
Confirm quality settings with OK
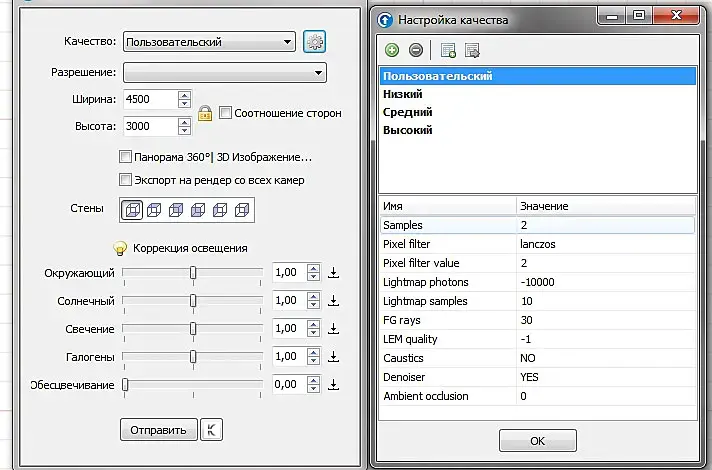538,440
